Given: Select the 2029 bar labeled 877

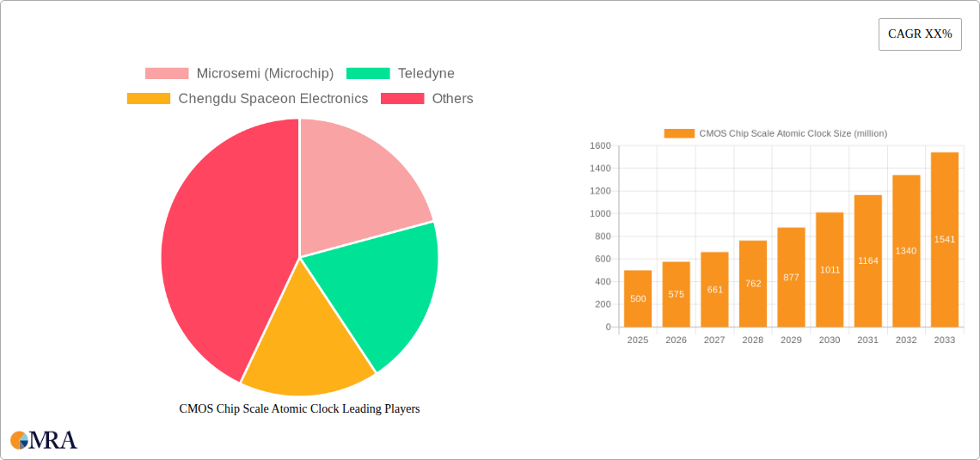Looking at the screenshot, I should pyautogui.click(x=791, y=278).
